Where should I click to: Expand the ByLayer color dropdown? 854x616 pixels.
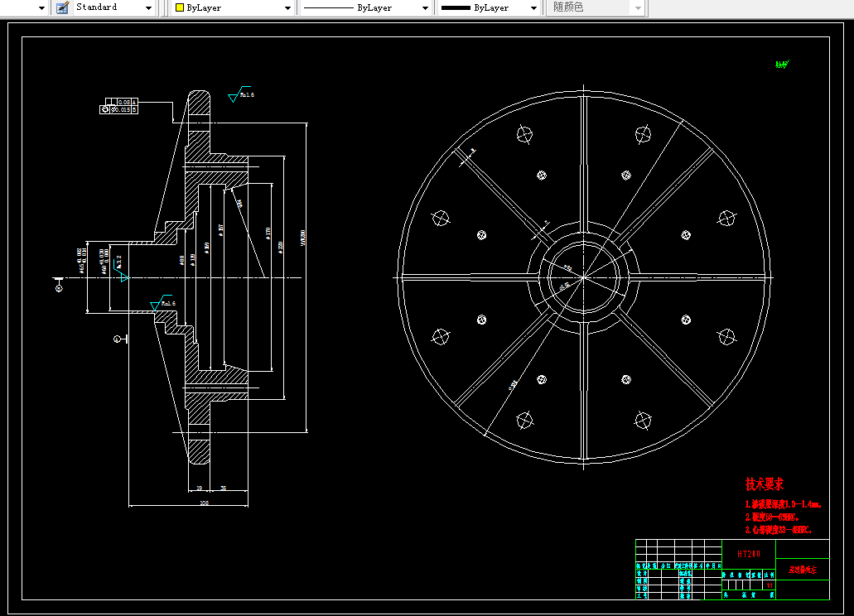[287, 7]
